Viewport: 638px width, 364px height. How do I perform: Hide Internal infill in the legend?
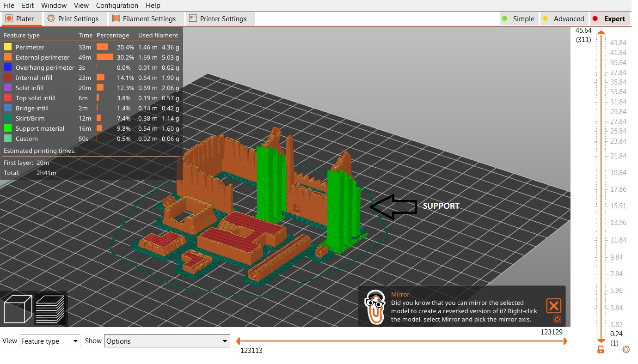pos(92,78)
